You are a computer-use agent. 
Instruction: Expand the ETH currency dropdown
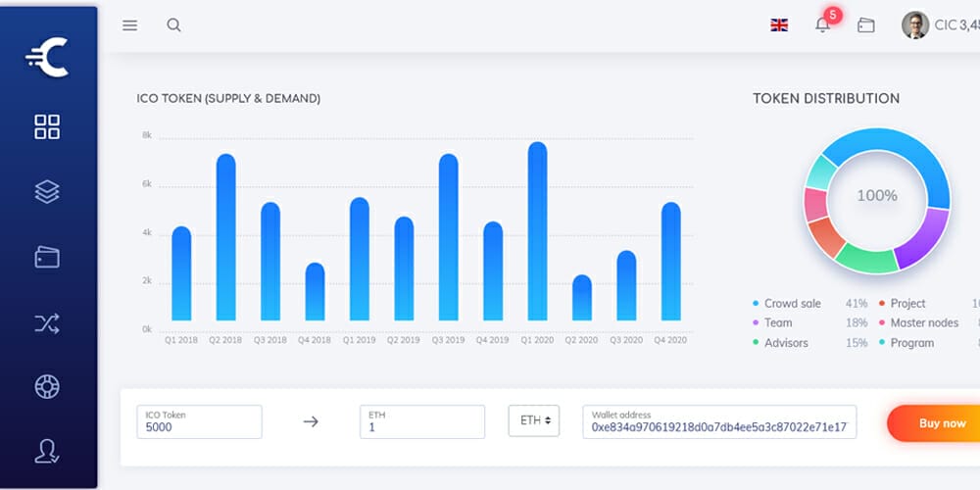click(534, 420)
